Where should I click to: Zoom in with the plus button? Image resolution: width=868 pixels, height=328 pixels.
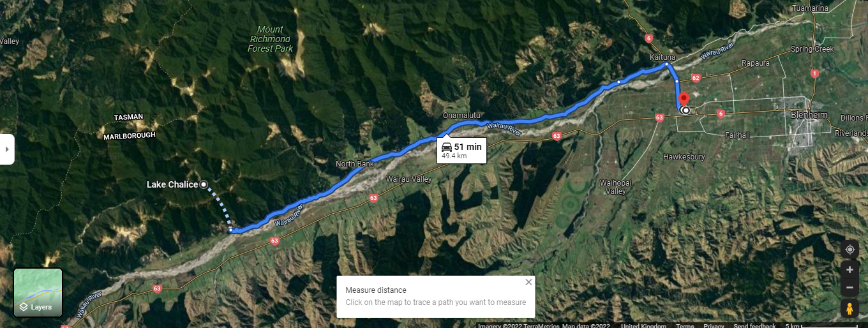(x=849, y=269)
